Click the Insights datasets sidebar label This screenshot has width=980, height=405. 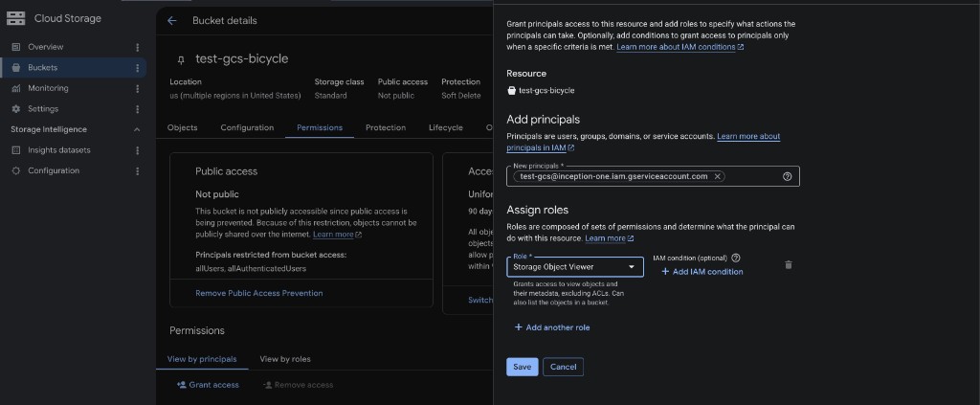[x=58, y=150]
